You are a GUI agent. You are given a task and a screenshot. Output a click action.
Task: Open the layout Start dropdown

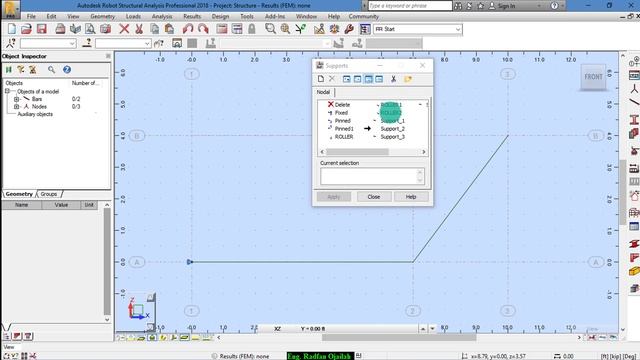(458, 29)
